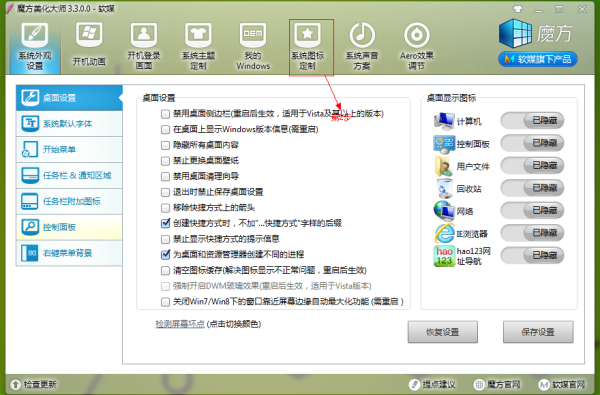This screenshot has height=395, width=600.
Task: Click 软媒旗下产品 button
Action: 538,59
